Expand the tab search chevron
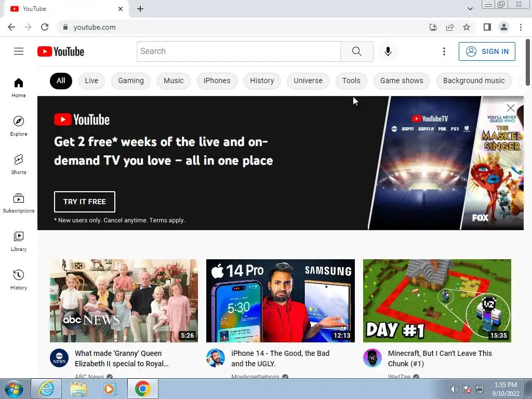 click(470, 9)
